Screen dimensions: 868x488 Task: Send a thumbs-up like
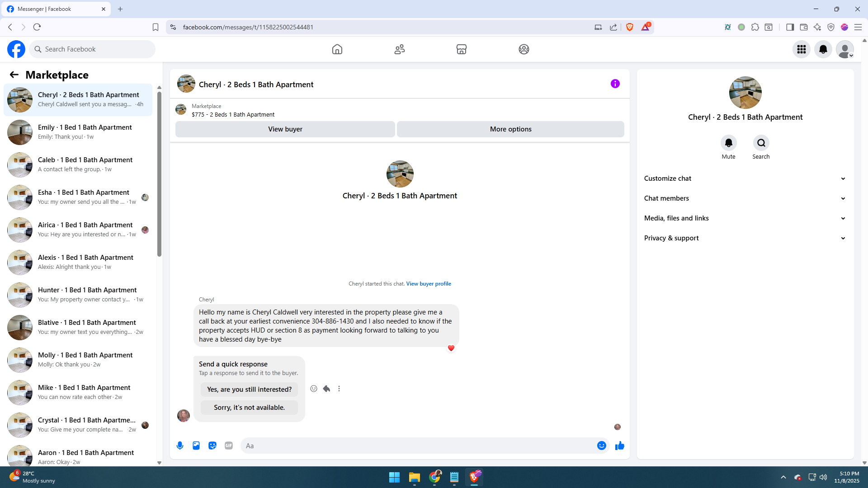pos(619,446)
